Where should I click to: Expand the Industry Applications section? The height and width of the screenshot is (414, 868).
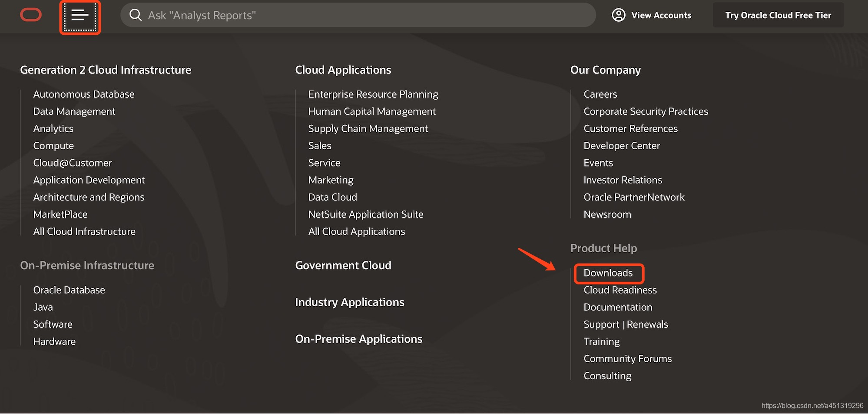pyautogui.click(x=349, y=302)
